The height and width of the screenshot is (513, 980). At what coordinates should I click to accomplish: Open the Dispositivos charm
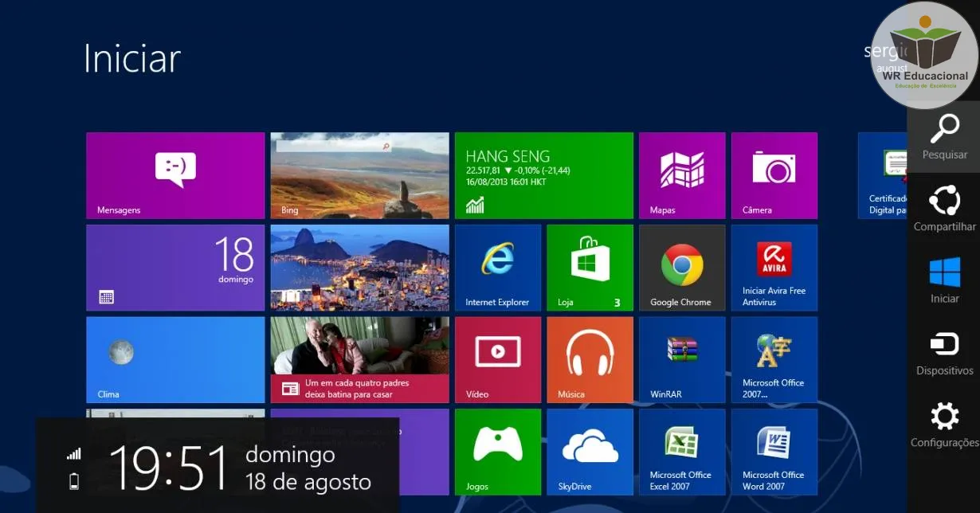(x=945, y=353)
